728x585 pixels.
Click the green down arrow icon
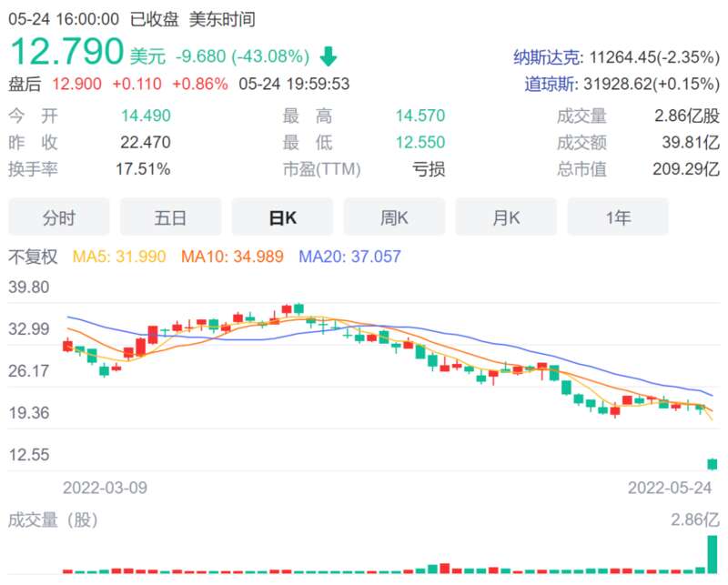329,56
